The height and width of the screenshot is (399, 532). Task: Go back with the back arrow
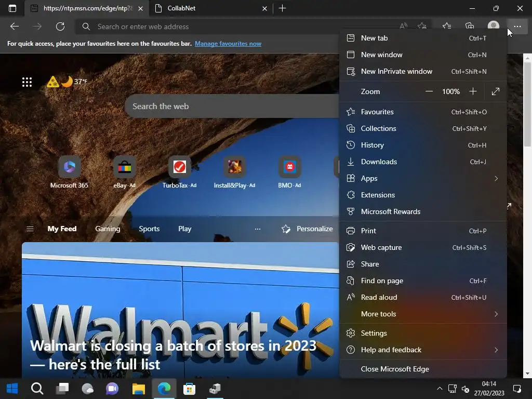tap(14, 26)
